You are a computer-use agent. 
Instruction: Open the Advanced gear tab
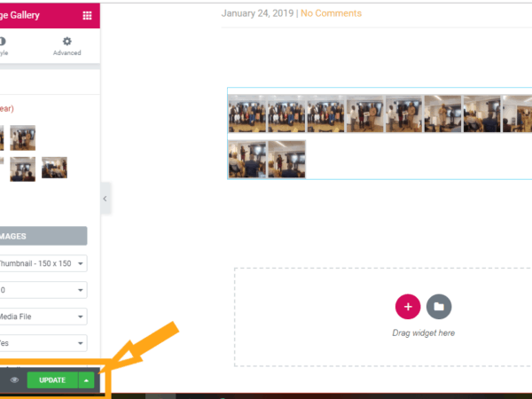click(x=66, y=46)
